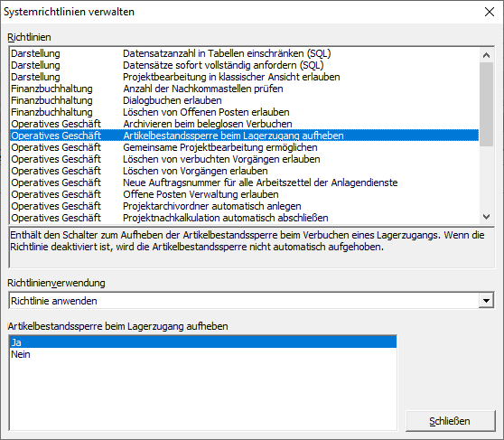The image size is (504, 440).
Task: Open the Richtlinienverwendung dropdown arrow
Action: click(x=486, y=301)
